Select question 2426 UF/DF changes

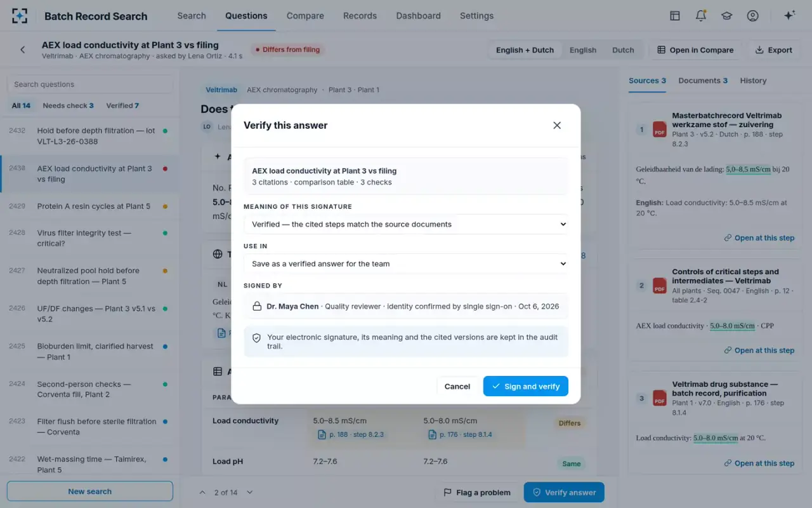pos(89,314)
